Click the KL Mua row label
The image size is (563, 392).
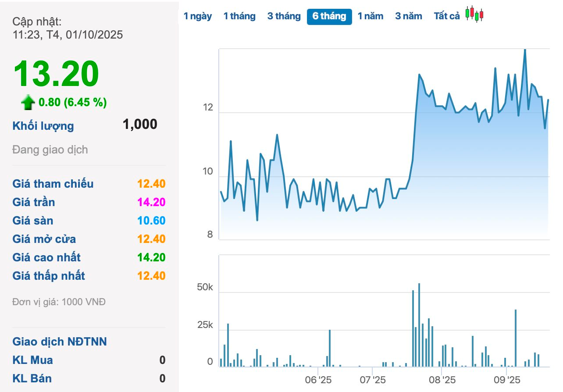tap(33, 360)
